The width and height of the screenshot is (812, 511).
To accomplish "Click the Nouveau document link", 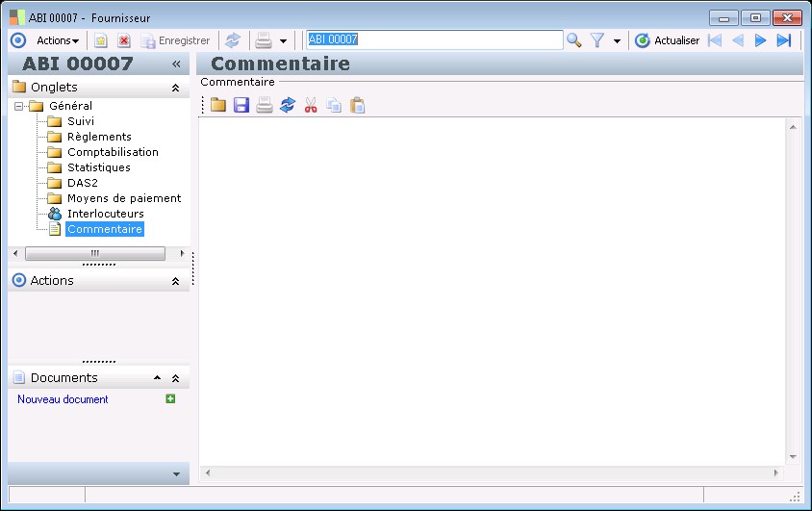I will [63, 399].
